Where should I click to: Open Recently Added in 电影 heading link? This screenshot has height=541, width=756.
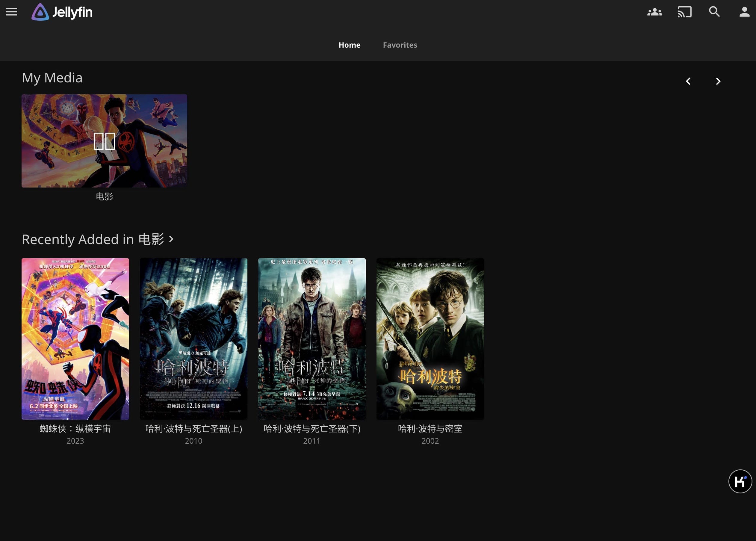point(93,239)
